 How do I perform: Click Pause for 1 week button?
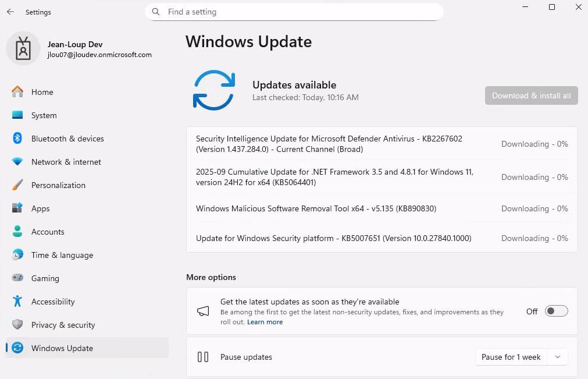click(511, 357)
